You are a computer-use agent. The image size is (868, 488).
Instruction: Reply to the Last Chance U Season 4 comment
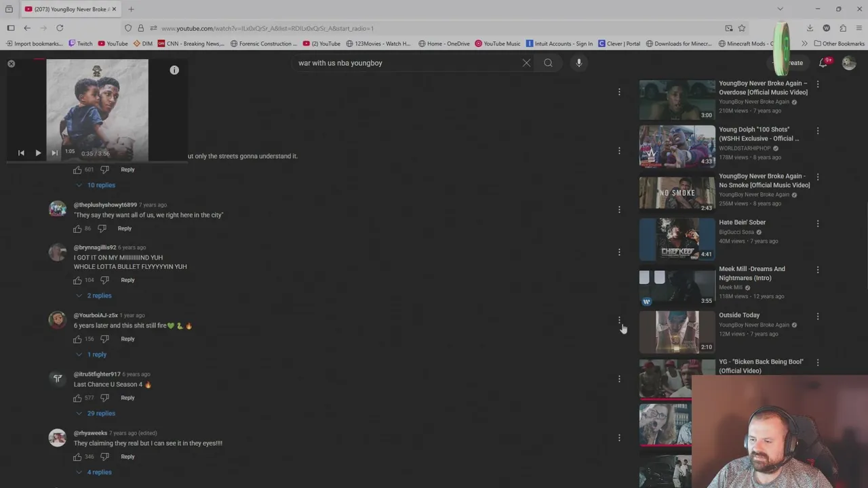[127, 398]
